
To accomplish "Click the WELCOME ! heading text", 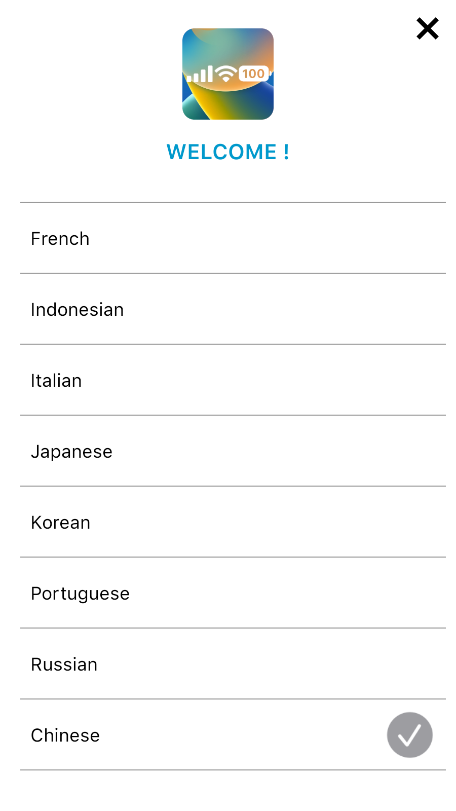I will pos(228,152).
